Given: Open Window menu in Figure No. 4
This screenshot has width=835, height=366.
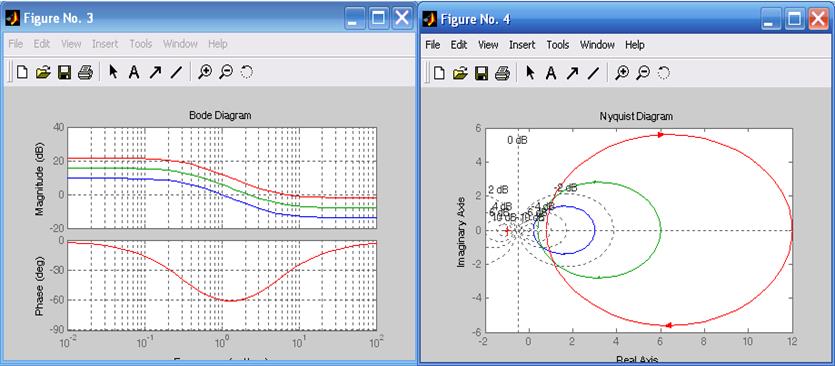Looking at the screenshot, I should click(x=597, y=45).
